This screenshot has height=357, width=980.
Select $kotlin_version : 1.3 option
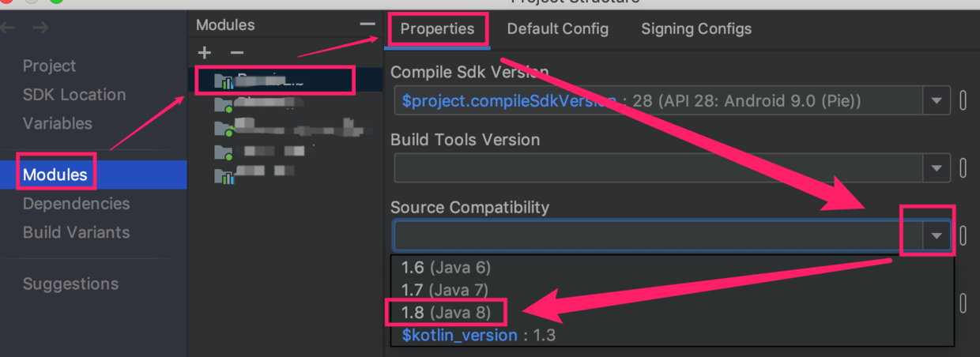[x=478, y=335]
